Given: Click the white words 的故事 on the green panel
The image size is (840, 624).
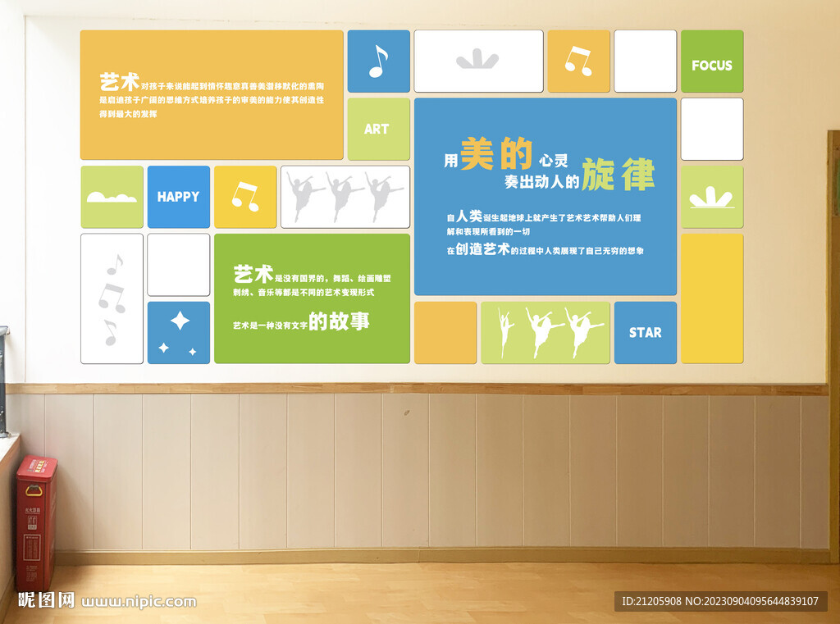Looking at the screenshot, I should [x=339, y=321].
